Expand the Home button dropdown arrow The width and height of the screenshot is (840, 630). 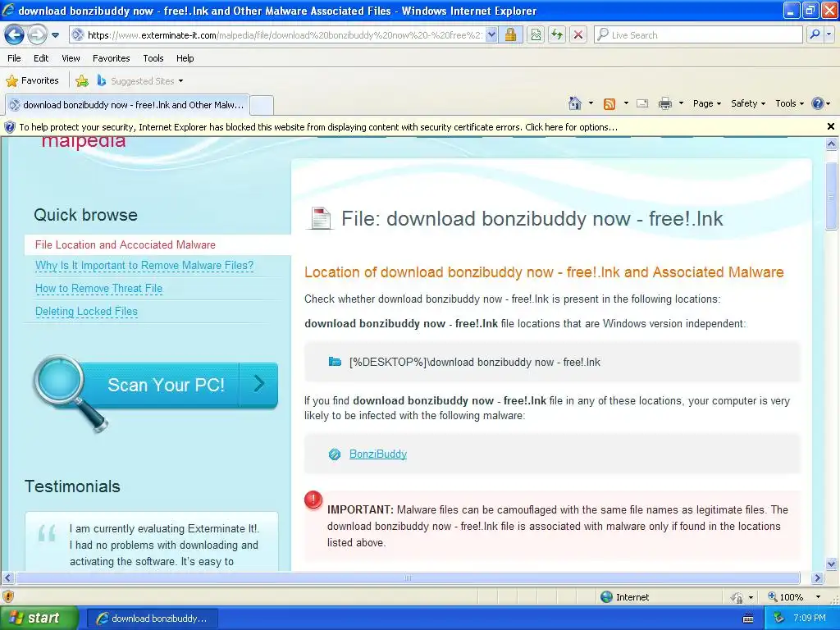click(x=591, y=103)
